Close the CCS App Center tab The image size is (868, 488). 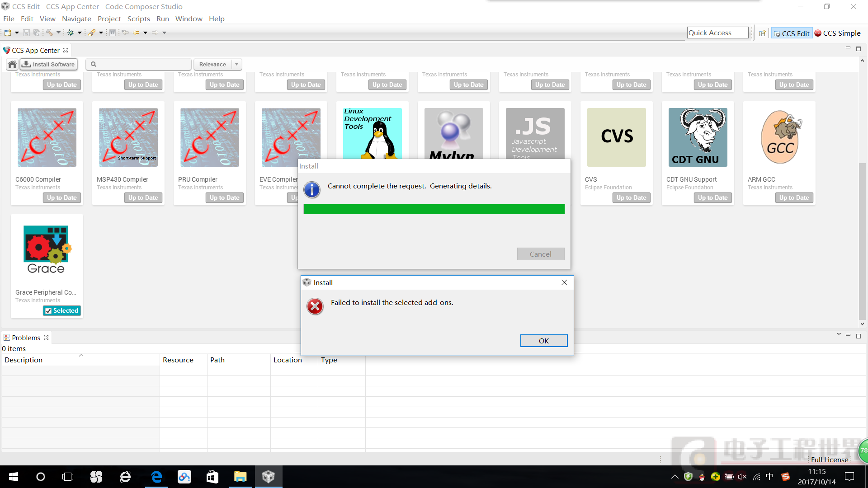(x=66, y=50)
